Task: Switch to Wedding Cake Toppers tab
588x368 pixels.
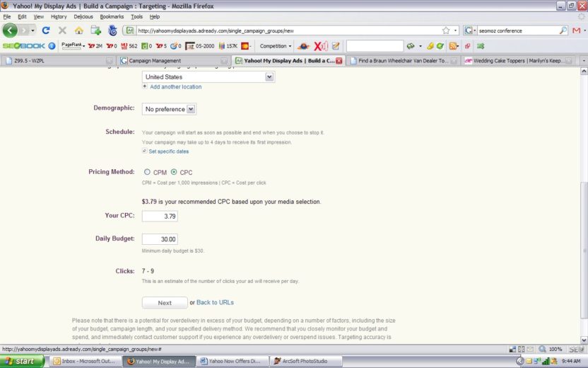Action: (x=518, y=60)
